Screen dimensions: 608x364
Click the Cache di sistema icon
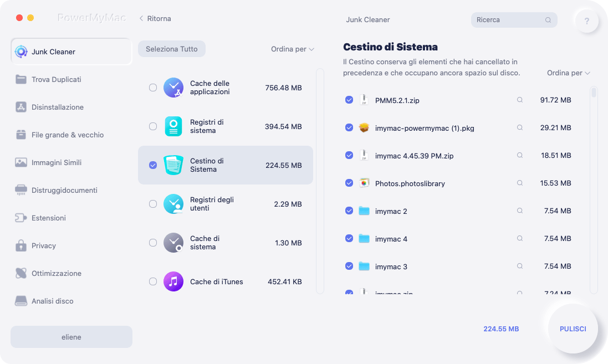(173, 243)
